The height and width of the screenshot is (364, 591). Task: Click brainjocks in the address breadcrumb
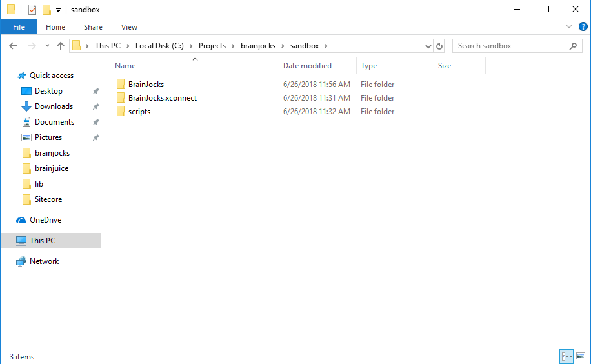tap(258, 46)
